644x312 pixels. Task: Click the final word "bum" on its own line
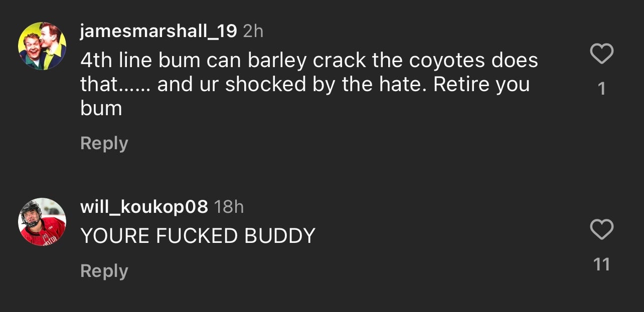(x=101, y=108)
